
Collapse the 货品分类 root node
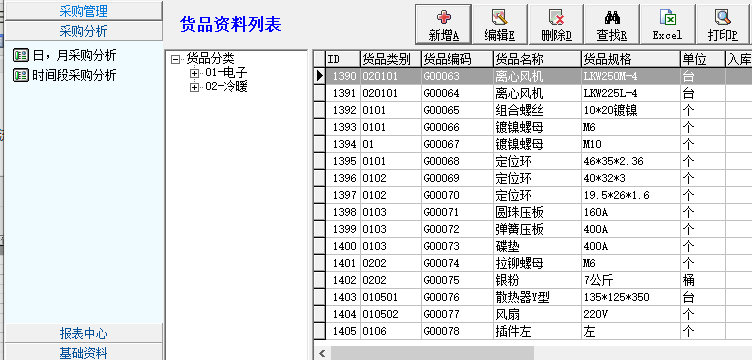(x=176, y=59)
